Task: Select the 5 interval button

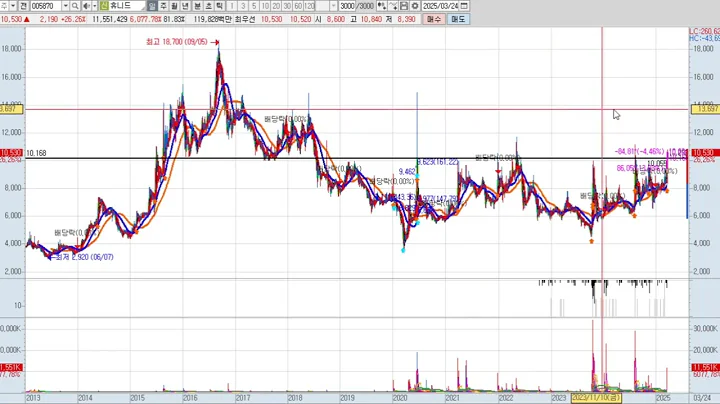Action: coord(254,6)
